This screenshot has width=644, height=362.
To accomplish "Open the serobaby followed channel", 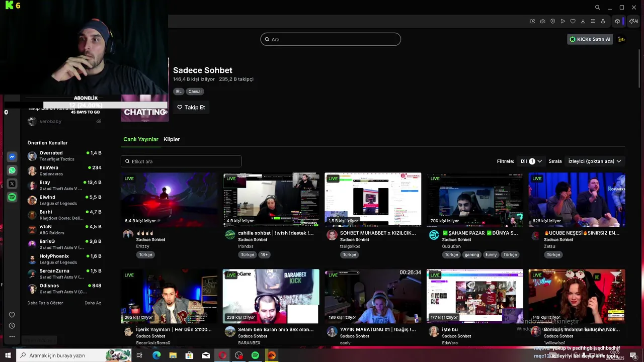I will tap(64, 121).
